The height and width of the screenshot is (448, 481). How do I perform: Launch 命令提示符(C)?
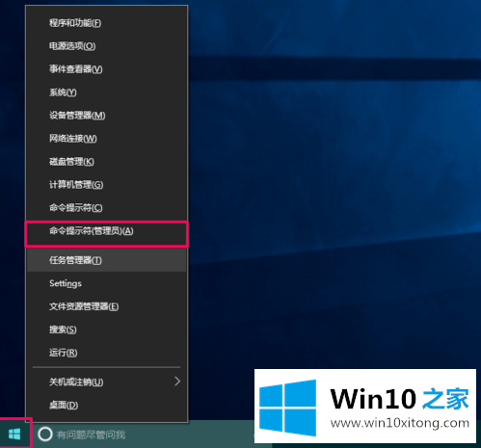[106, 208]
